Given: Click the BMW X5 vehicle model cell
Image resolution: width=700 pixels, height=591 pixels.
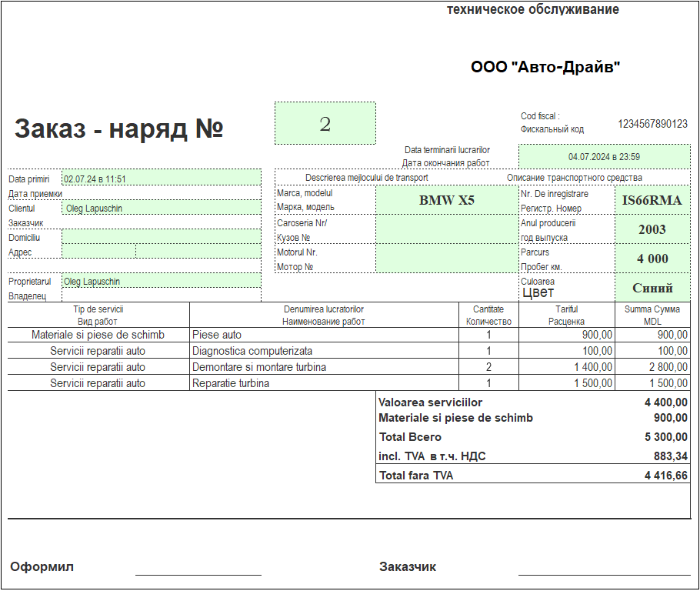Looking at the screenshot, I should click(x=446, y=200).
